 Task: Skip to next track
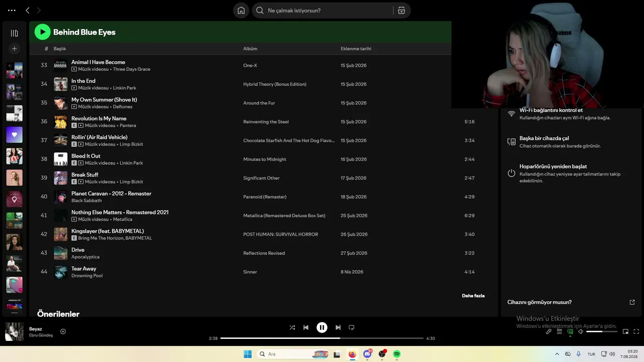pos(338,327)
